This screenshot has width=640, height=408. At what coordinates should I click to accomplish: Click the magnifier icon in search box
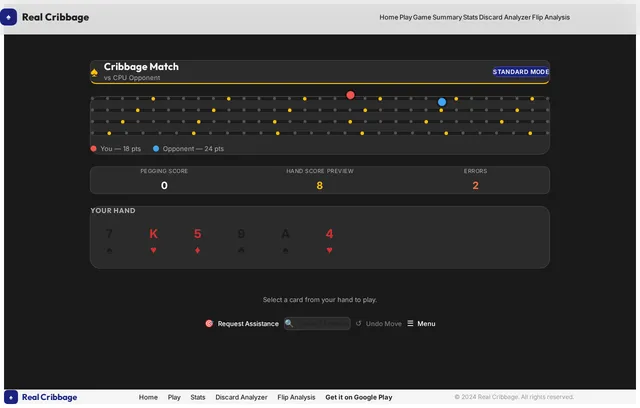pyautogui.click(x=289, y=324)
